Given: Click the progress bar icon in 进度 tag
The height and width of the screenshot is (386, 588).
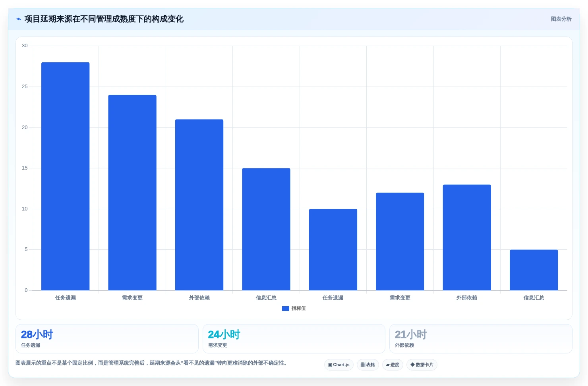Looking at the screenshot, I should (388, 365).
